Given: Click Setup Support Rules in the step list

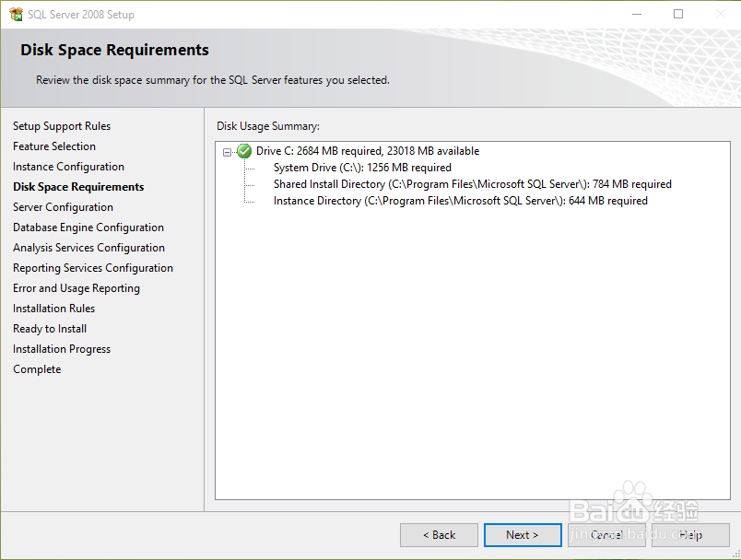Looking at the screenshot, I should (62, 126).
